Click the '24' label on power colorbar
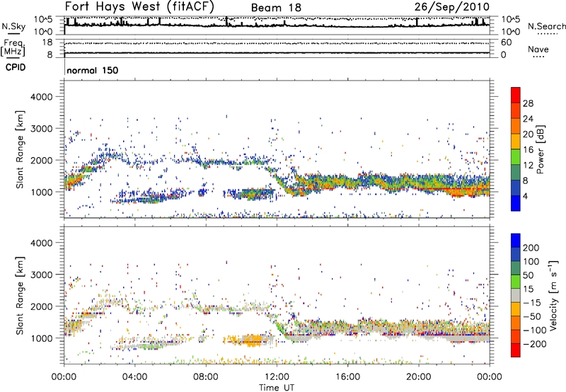The width and height of the screenshot is (566, 392). (x=528, y=119)
